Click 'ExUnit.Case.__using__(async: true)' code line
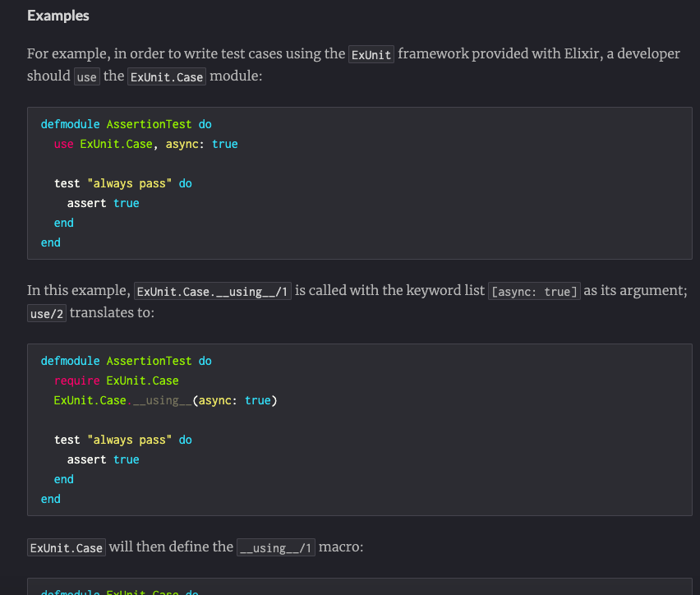The height and width of the screenshot is (595, 700). click(166, 400)
